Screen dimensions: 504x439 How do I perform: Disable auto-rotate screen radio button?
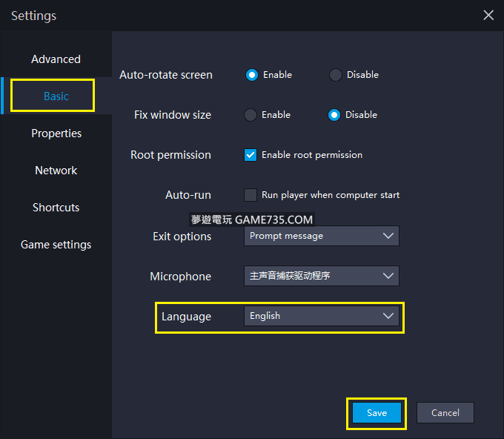click(336, 75)
